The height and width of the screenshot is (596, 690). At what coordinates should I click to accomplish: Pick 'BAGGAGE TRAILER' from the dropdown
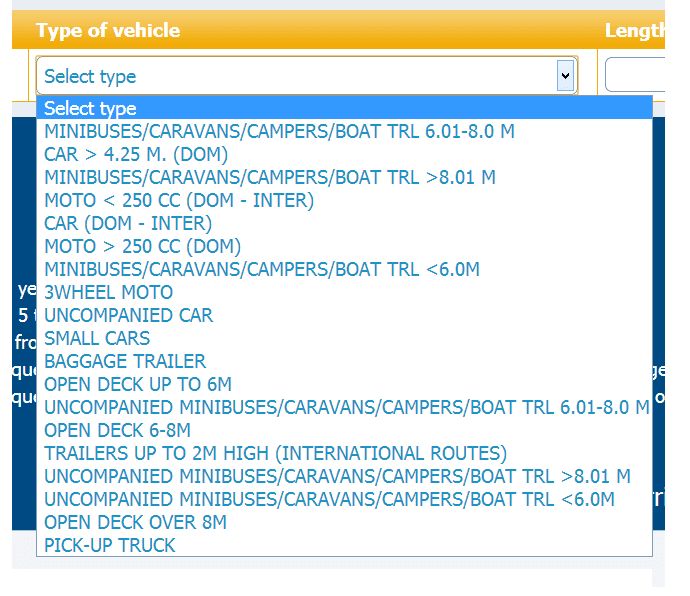tap(125, 361)
